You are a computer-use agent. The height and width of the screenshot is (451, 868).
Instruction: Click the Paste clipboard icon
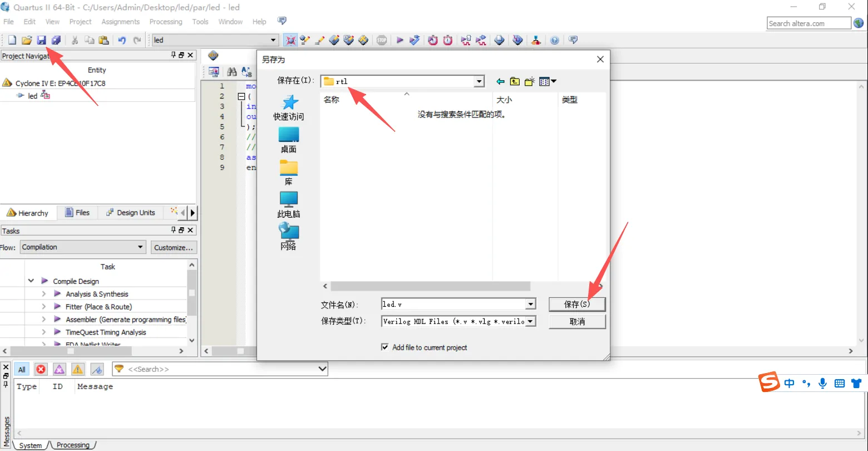tap(103, 40)
